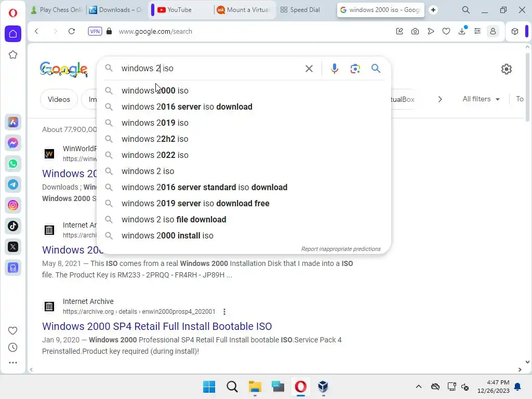Open WhatsApp in sidebar
The height and width of the screenshot is (399, 532).
click(13, 164)
